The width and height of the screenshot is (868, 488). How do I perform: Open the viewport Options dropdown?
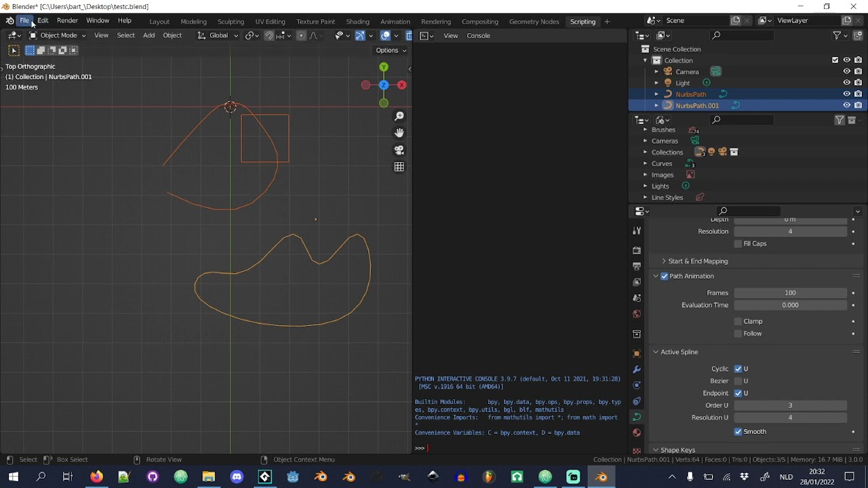pyautogui.click(x=391, y=50)
